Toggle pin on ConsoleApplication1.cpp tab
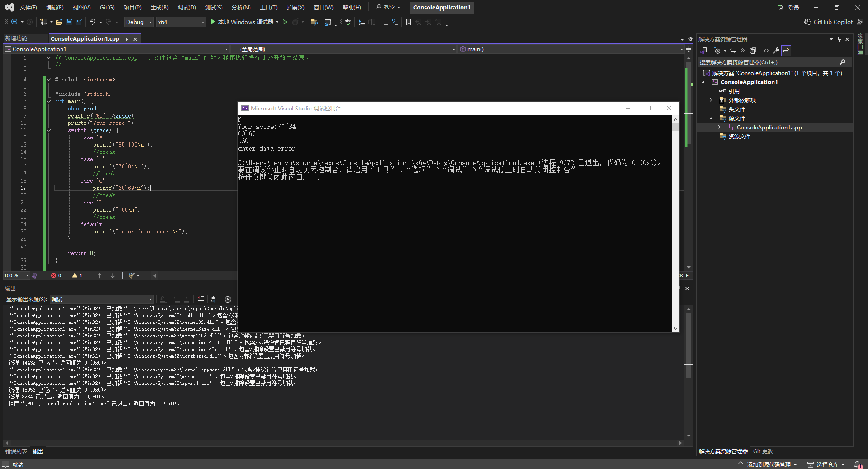868x469 pixels. coord(127,39)
